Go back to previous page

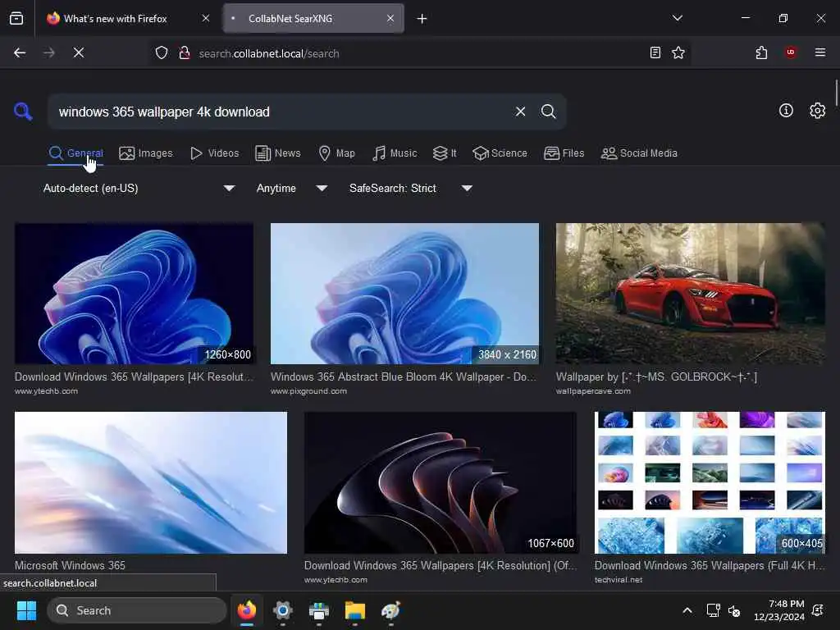pyautogui.click(x=20, y=52)
